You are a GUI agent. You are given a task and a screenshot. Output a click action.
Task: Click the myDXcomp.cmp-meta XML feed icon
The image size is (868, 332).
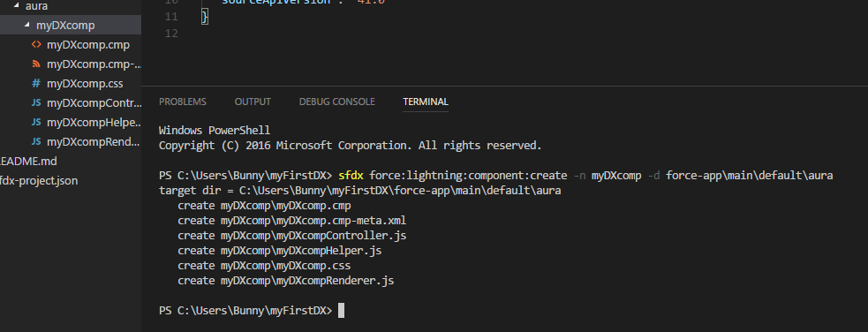(x=36, y=64)
